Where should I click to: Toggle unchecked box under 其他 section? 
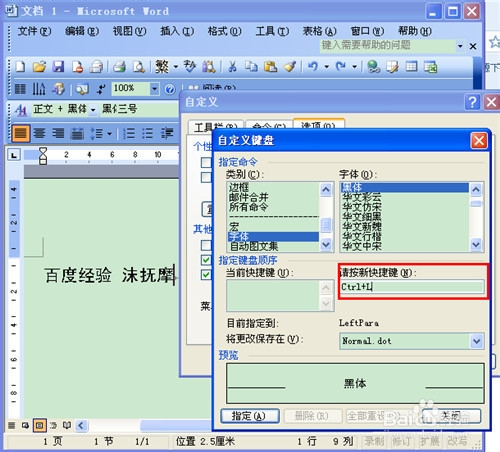point(206,245)
